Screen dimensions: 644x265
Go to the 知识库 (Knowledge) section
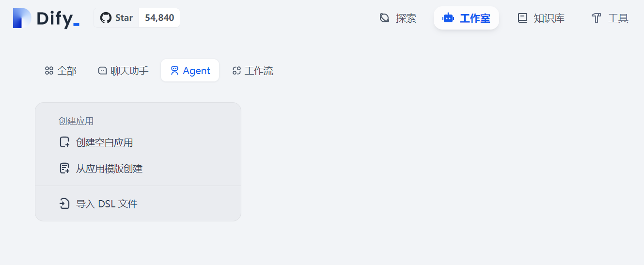click(549, 18)
